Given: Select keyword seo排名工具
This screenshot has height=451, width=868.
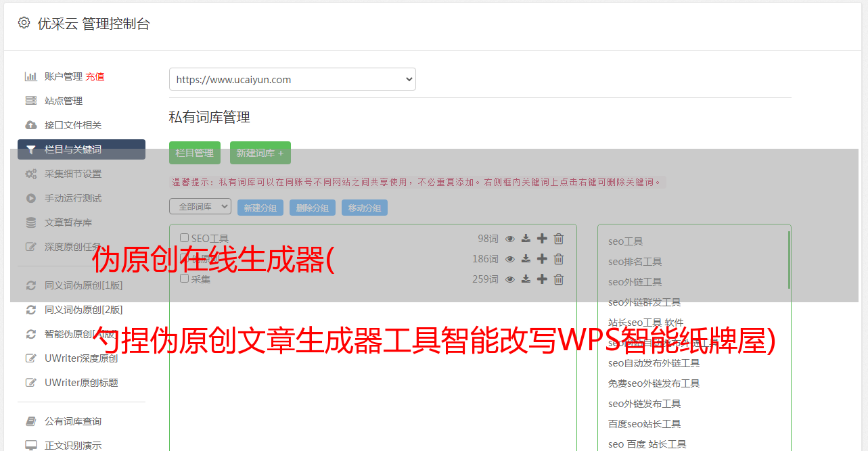Looking at the screenshot, I should click(x=635, y=262).
